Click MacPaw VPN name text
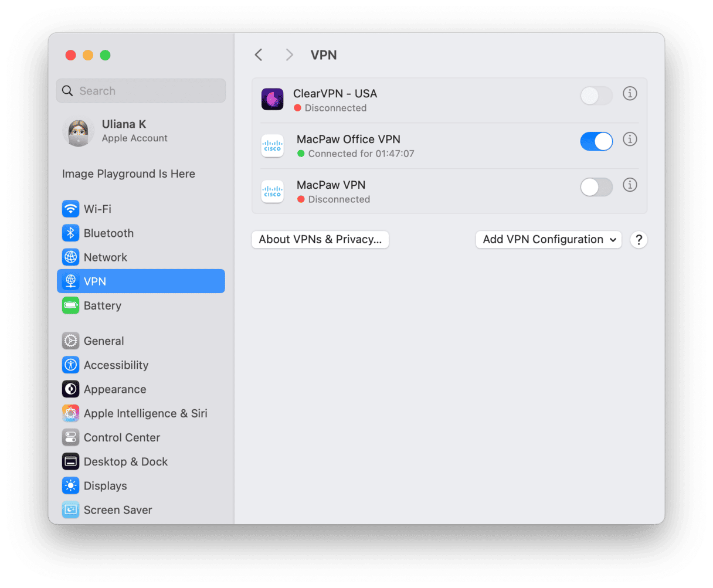713x588 pixels. pos(331,185)
